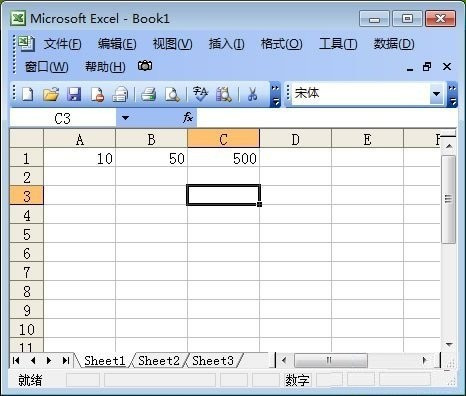Select the row 5 header
The width and height of the screenshot is (466, 396).
[27, 234]
